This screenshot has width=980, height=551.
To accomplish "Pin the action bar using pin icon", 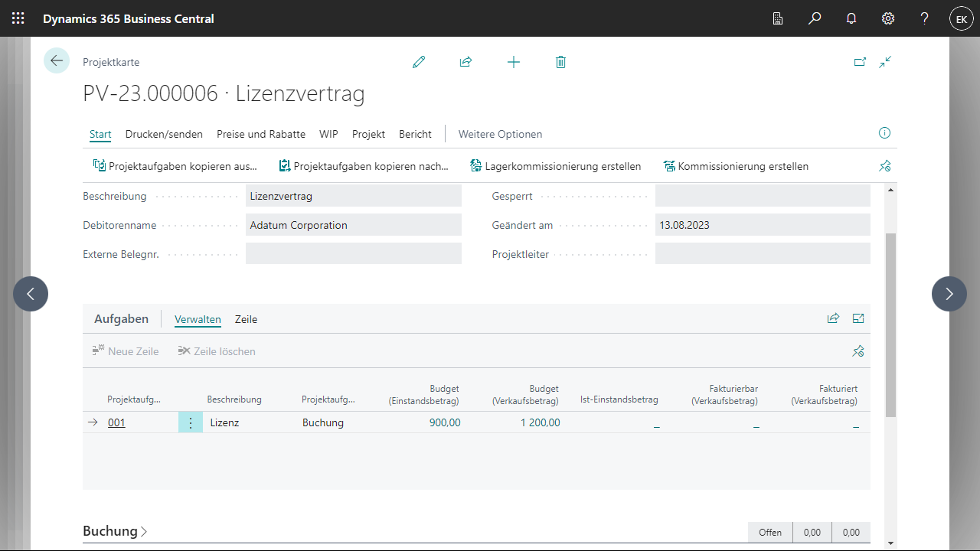I will click(x=885, y=166).
